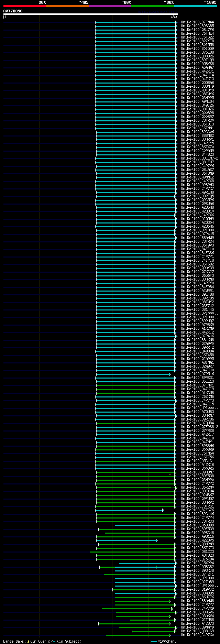Select the UniRef100_Q8LEM7-2 label
The height and width of the screenshot is (644, 220).
(199, 159)
